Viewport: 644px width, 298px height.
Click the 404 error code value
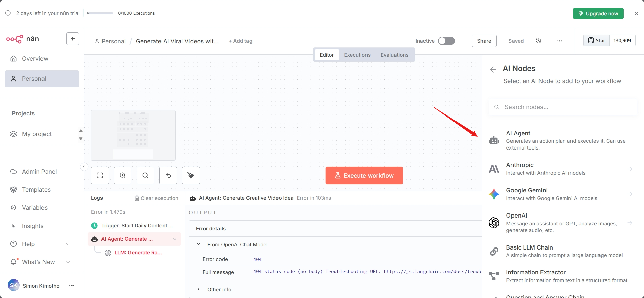257,259
